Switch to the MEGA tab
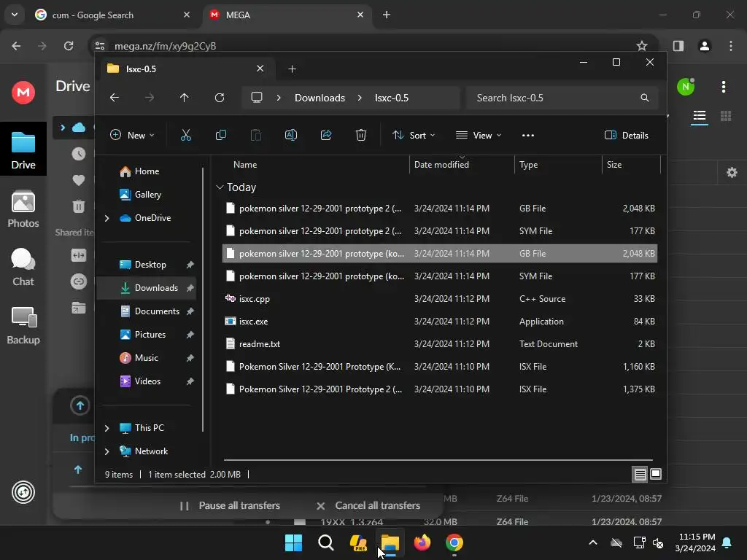 point(287,15)
